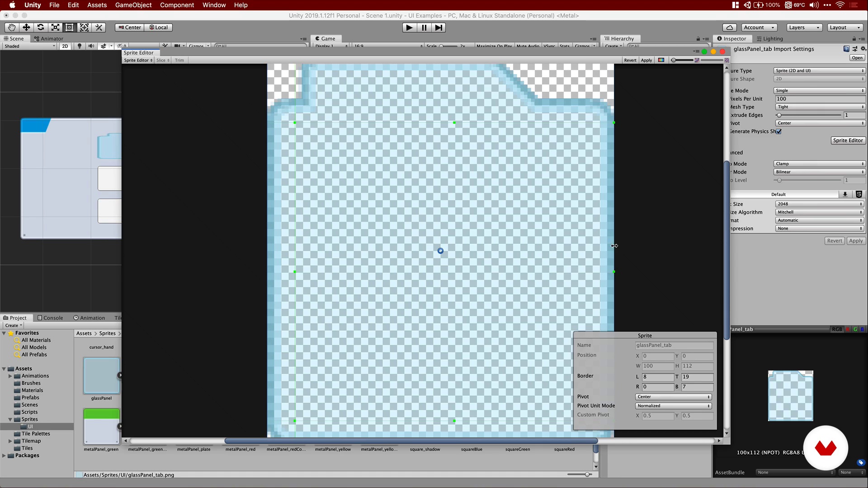Click Revert in the Sprite Editor toolbar
The image size is (868, 488).
pos(630,61)
